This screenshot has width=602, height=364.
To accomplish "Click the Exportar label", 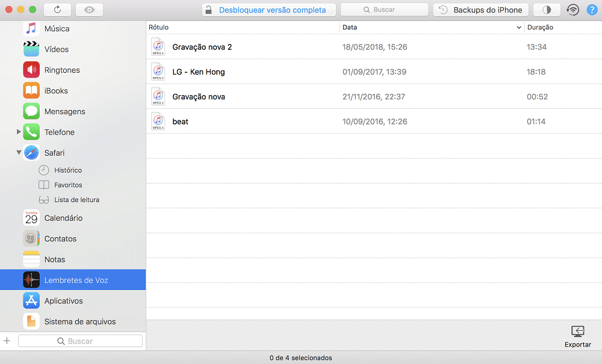I will pyautogui.click(x=578, y=344).
